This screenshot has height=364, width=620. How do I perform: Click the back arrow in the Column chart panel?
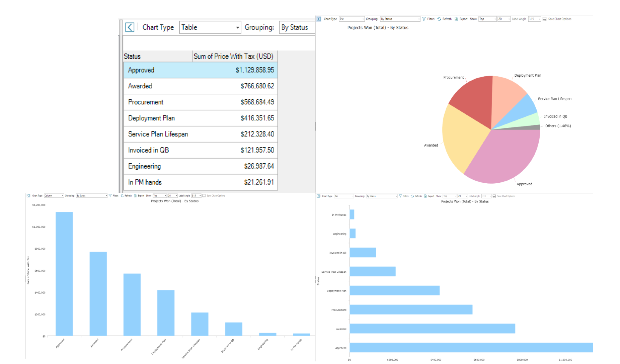[28, 196]
